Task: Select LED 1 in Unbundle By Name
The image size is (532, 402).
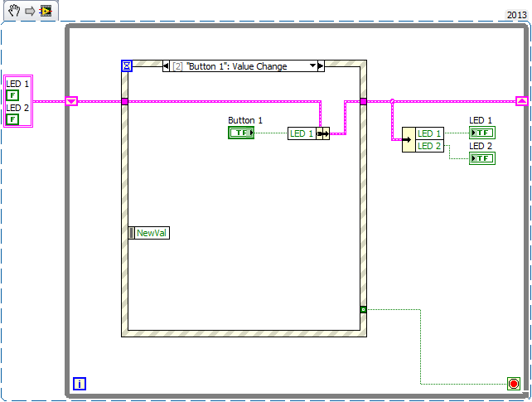Action: tap(429, 133)
